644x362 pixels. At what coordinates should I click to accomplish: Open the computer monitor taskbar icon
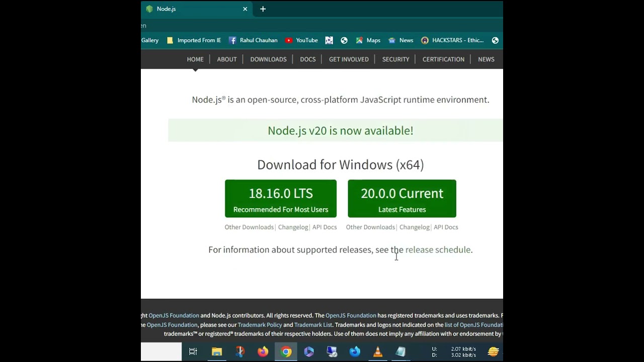(x=332, y=352)
